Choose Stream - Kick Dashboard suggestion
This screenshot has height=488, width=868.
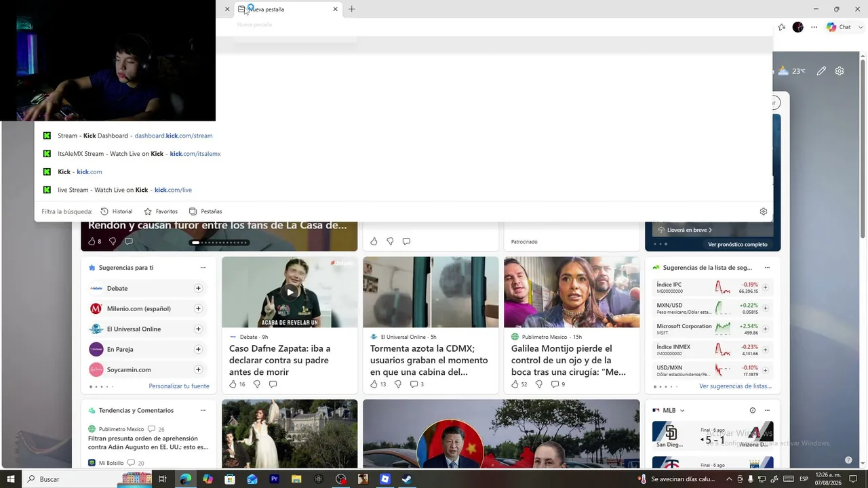tap(403, 136)
